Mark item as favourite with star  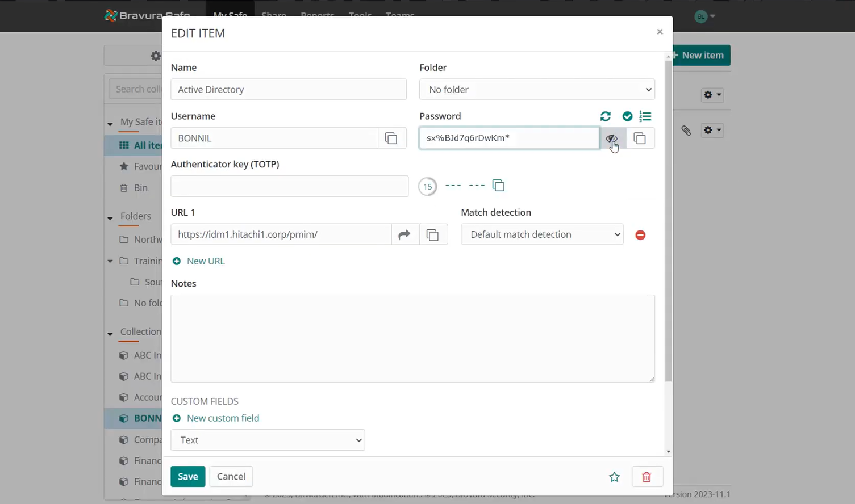[614, 477]
